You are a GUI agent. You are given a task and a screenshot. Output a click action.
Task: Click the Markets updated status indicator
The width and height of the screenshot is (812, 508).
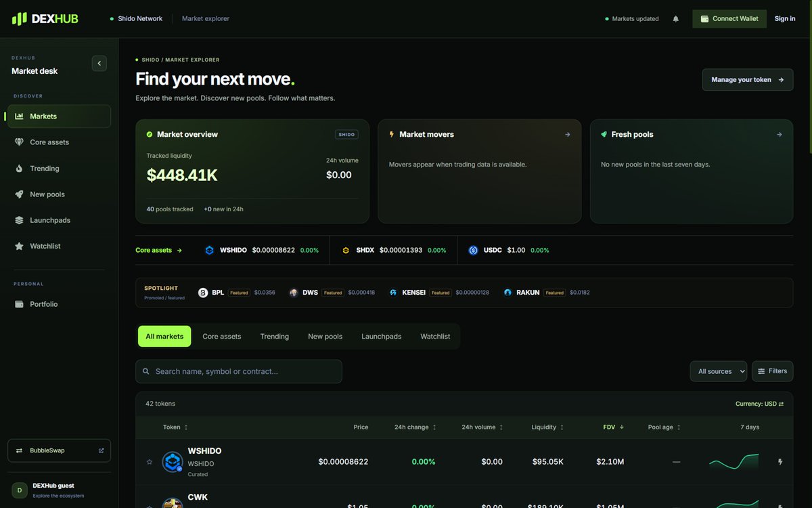pos(632,19)
